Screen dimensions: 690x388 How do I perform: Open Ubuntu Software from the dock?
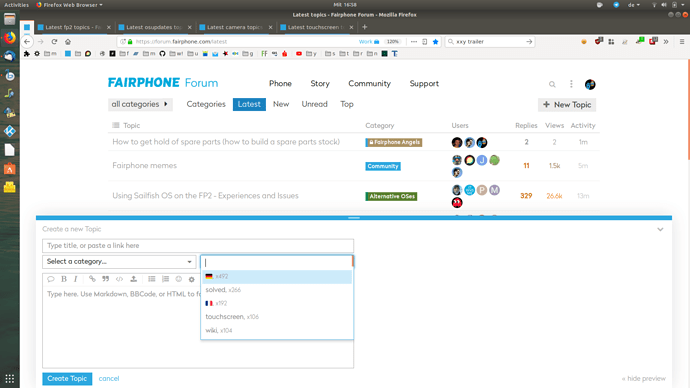pos(10,169)
